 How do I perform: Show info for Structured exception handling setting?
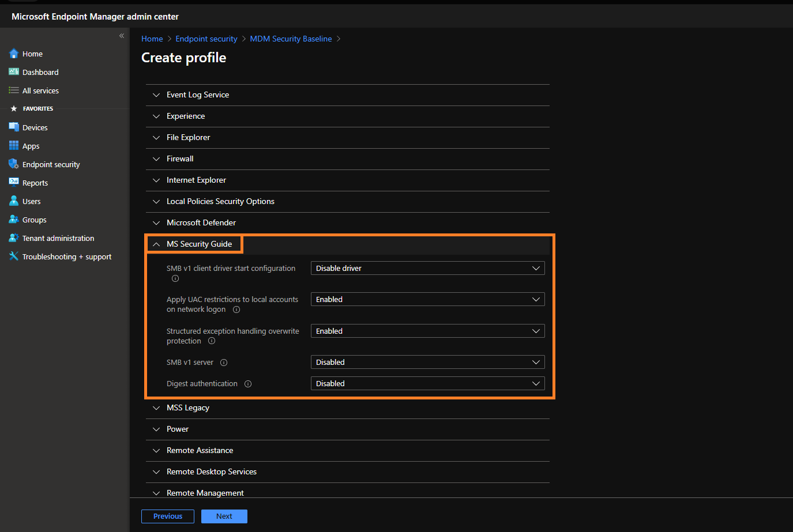click(x=212, y=341)
